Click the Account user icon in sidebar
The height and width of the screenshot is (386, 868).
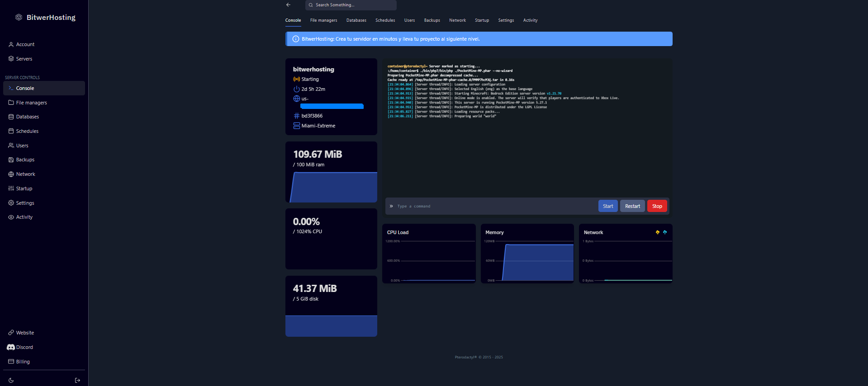click(x=11, y=44)
